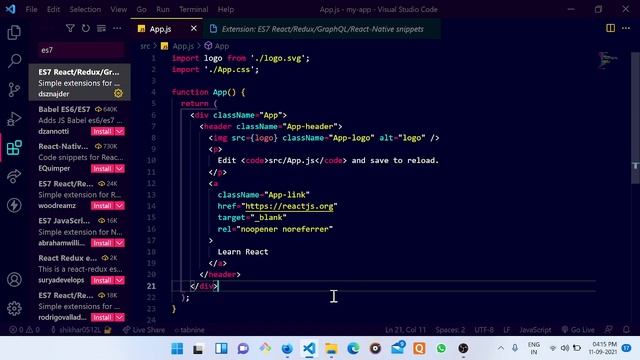640x360 pixels.
Task: Close the App.js tab
Action: tap(193, 28)
